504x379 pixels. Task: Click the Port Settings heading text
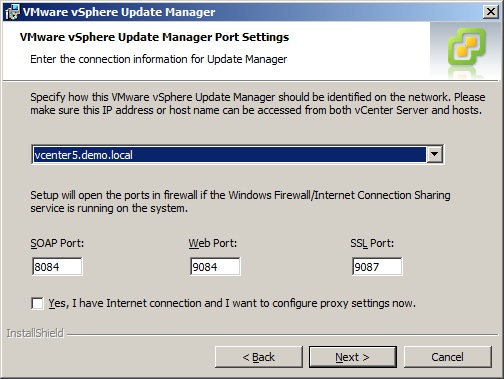click(x=154, y=37)
